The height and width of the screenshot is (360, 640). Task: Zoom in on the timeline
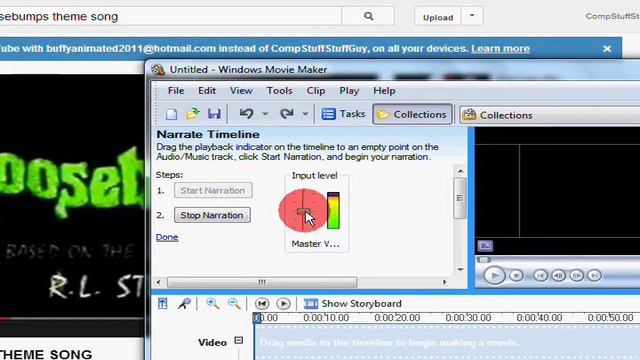[x=212, y=303]
